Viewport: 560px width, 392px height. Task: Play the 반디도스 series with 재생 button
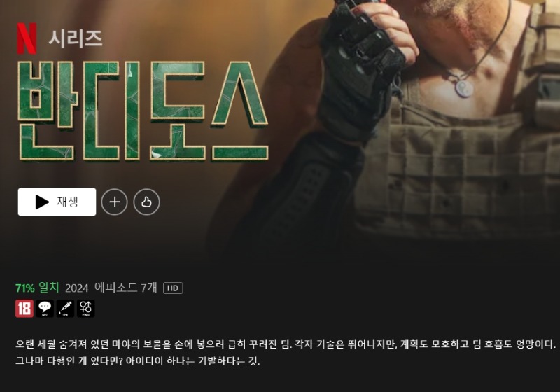pos(57,202)
